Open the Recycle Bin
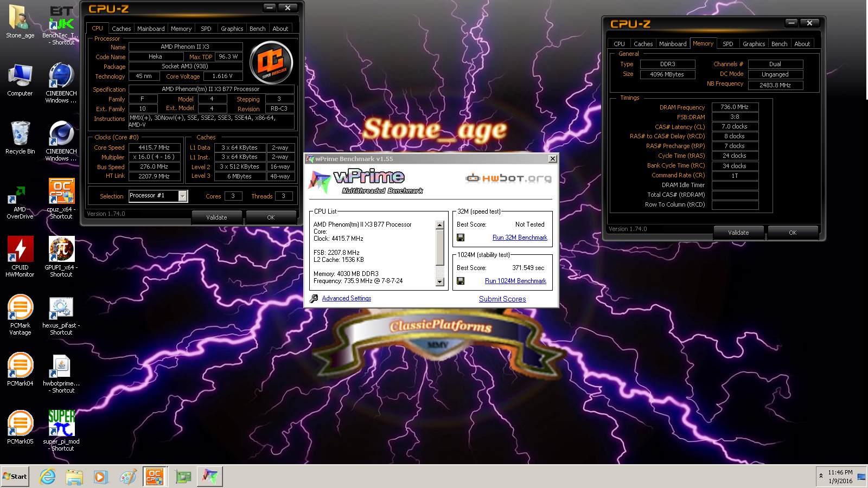The width and height of the screenshot is (868, 488). [20, 138]
